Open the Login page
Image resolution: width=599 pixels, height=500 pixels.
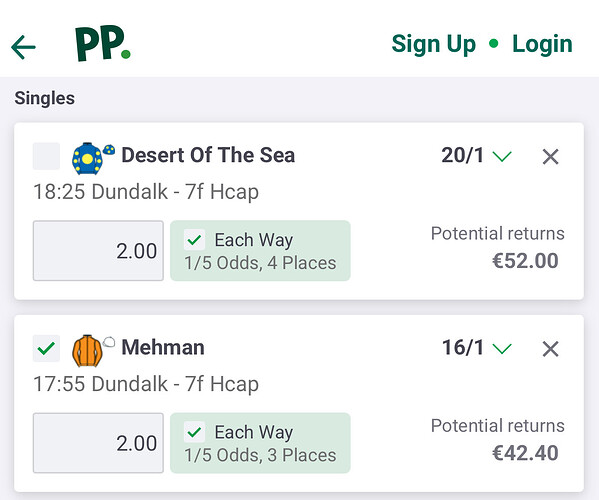pyautogui.click(x=542, y=44)
